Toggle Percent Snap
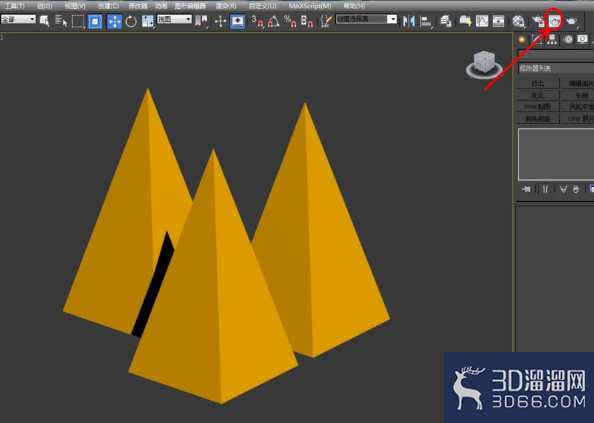This screenshot has width=594, height=423. point(290,21)
